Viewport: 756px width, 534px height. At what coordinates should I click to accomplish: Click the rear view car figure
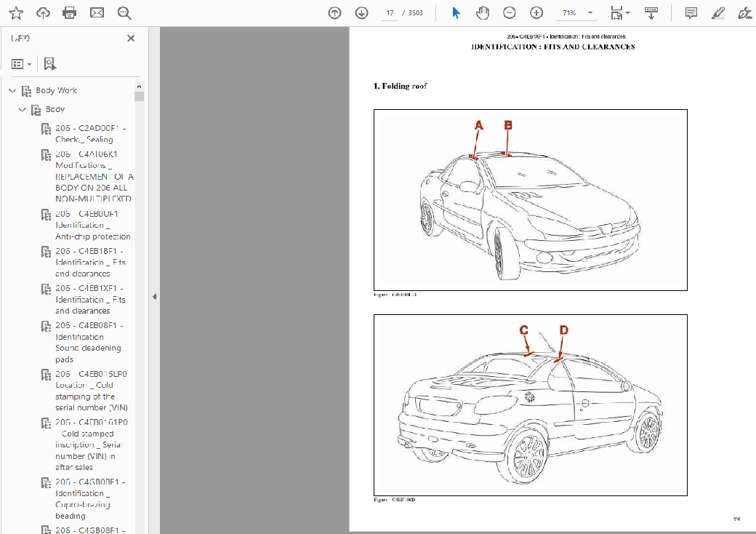click(531, 405)
